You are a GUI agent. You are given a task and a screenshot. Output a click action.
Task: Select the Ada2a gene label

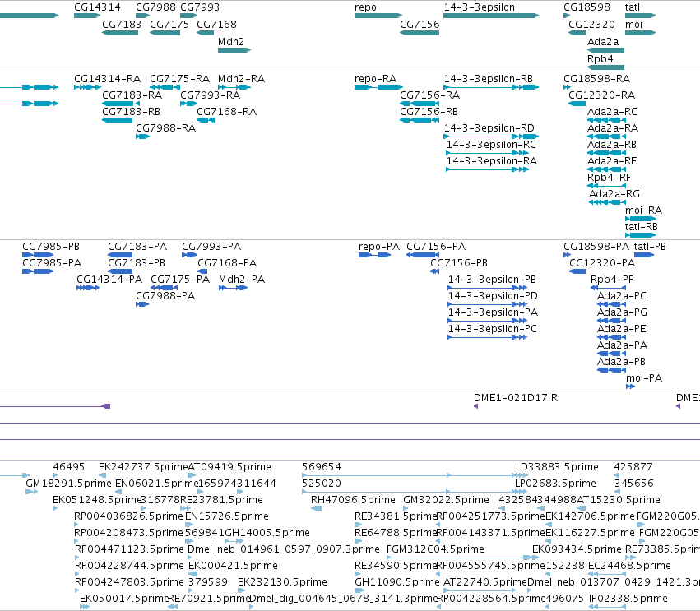pyautogui.click(x=603, y=41)
